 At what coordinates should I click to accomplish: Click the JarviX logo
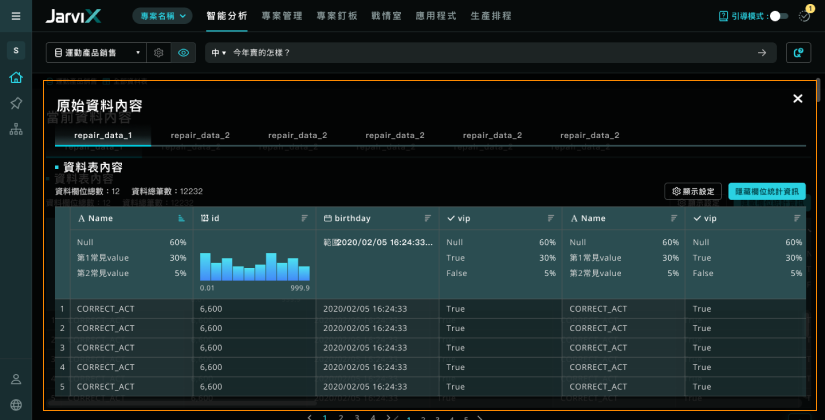click(x=74, y=16)
